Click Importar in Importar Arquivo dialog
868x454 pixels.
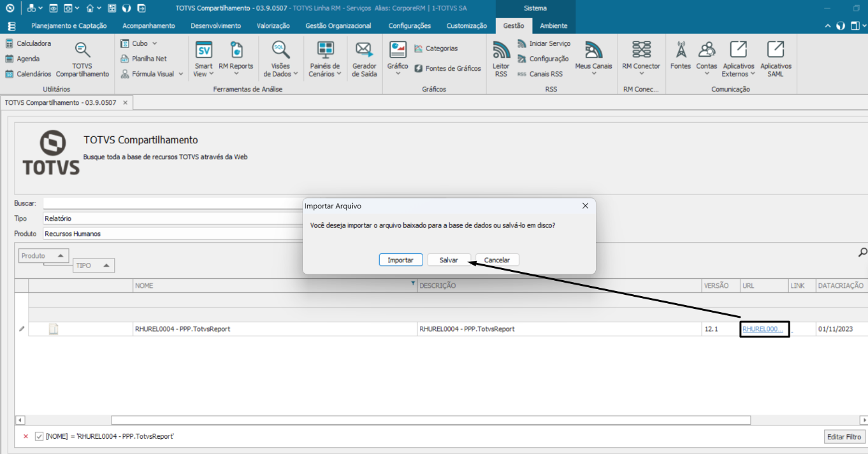(x=401, y=260)
